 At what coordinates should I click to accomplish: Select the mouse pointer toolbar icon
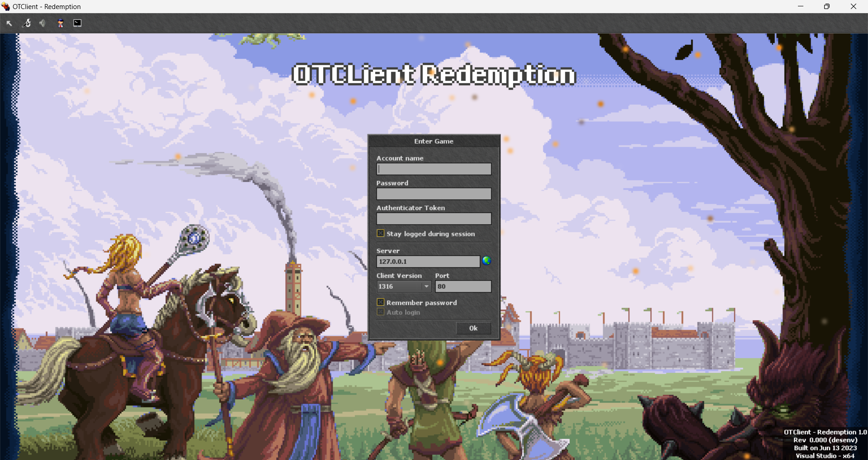pos(9,23)
